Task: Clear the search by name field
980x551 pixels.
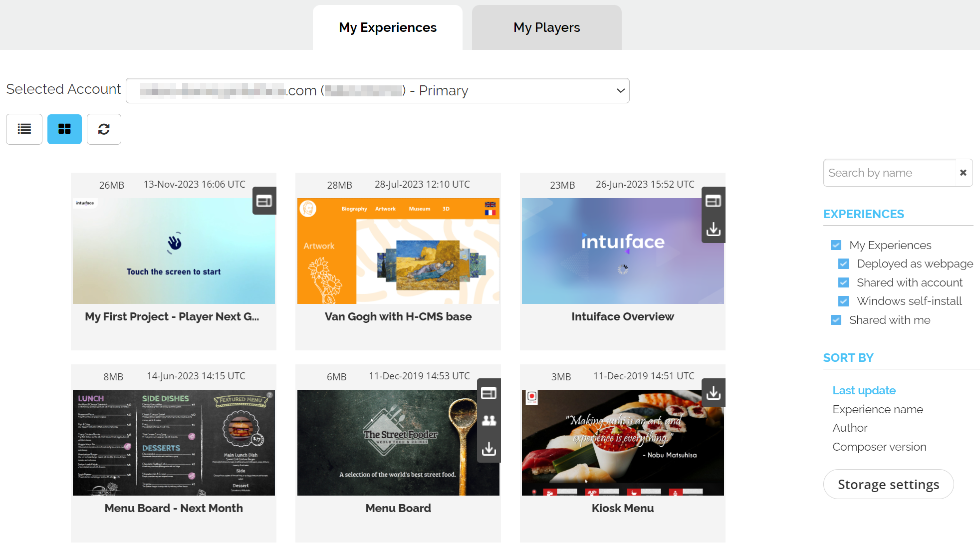Action: (963, 173)
